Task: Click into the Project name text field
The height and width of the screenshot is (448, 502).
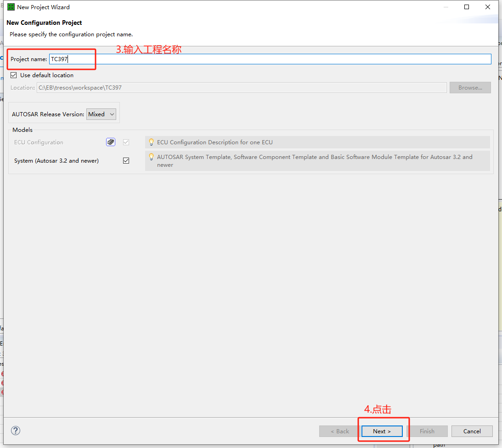Action: [270, 59]
